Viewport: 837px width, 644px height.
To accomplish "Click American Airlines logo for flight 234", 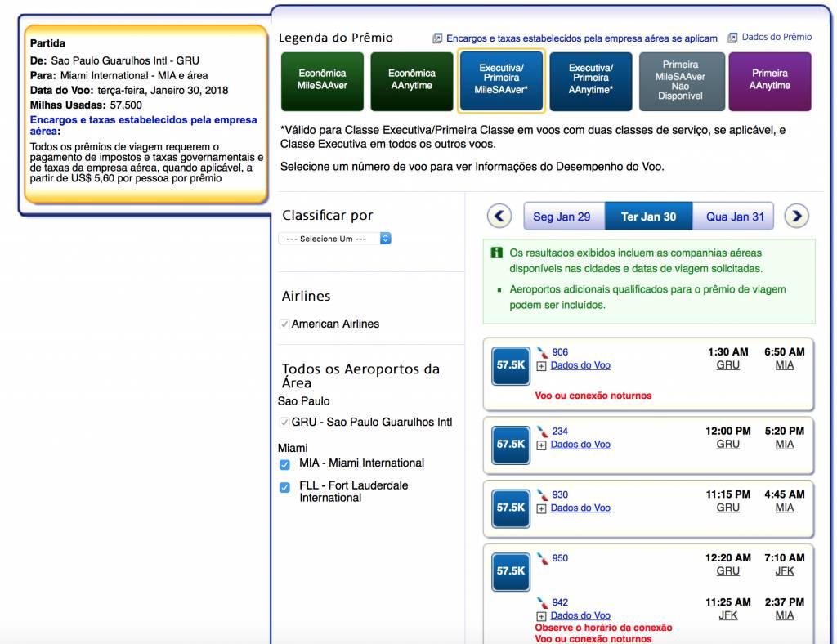I will (543, 432).
